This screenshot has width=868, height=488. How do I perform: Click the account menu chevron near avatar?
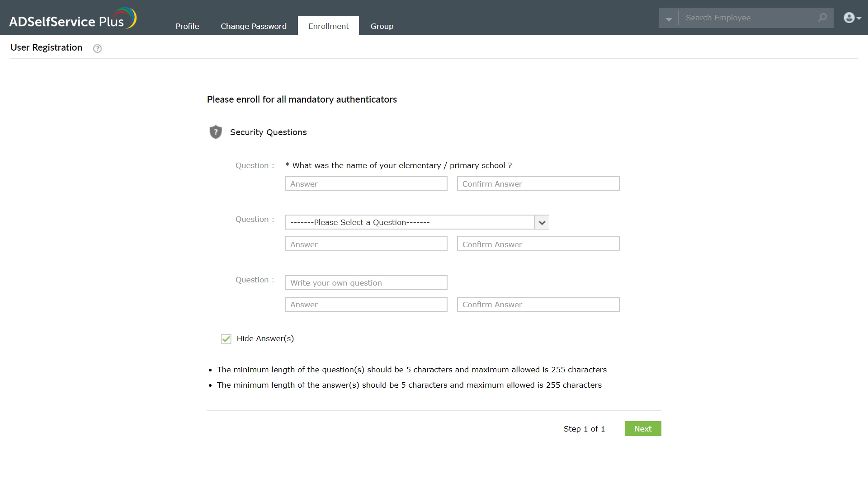point(859,19)
